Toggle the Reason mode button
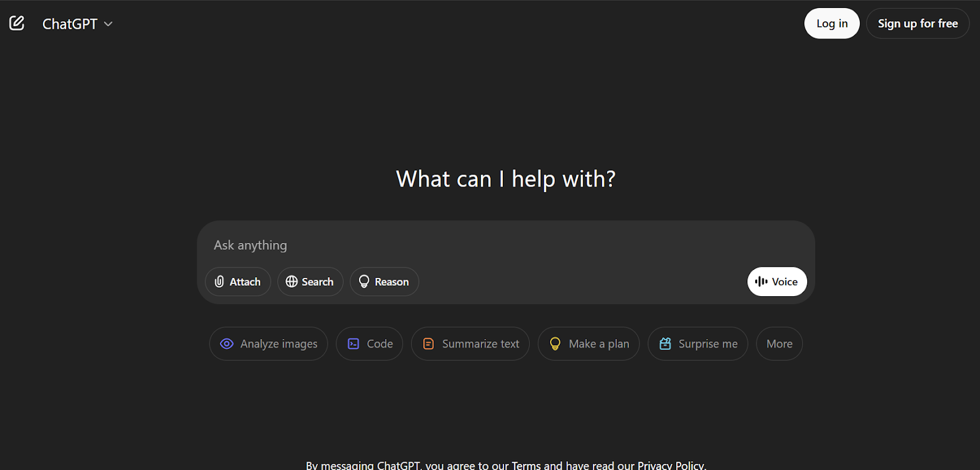Viewport: 980px width, 470px height. point(384,282)
